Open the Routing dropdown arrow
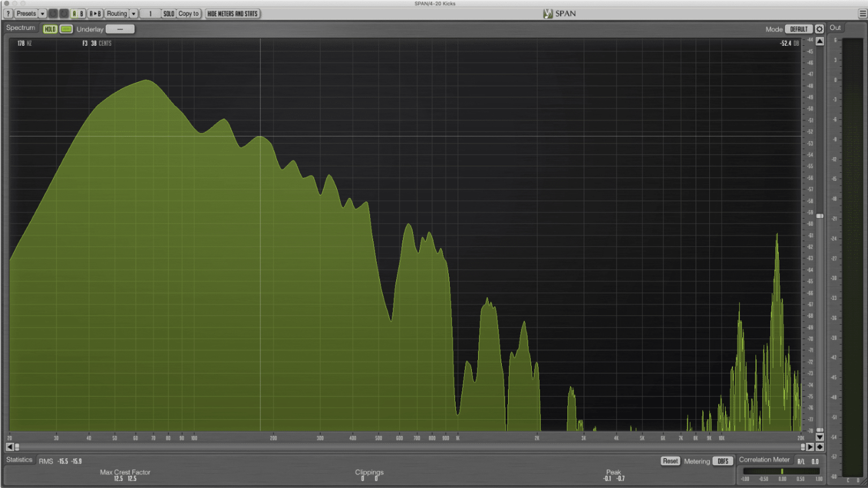This screenshot has width=868, height=488. [x=133, y=13]
